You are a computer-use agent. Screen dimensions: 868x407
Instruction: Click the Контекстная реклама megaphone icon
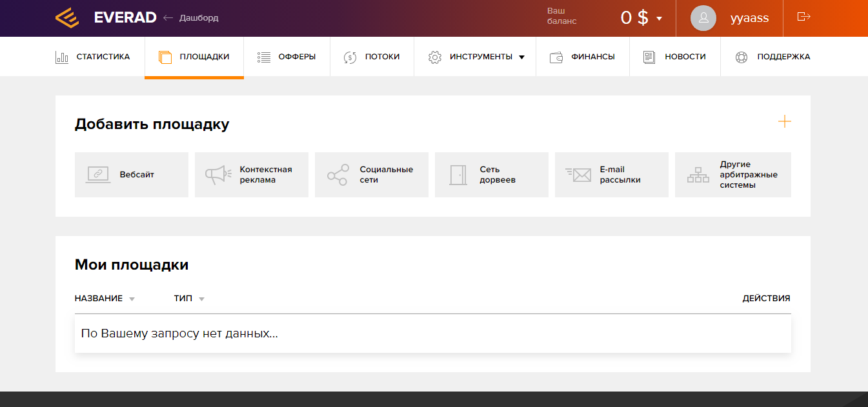218,175
